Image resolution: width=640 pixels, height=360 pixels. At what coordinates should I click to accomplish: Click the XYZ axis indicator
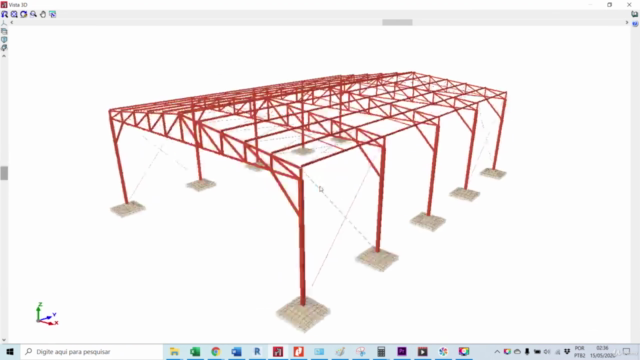coord(46,314)
